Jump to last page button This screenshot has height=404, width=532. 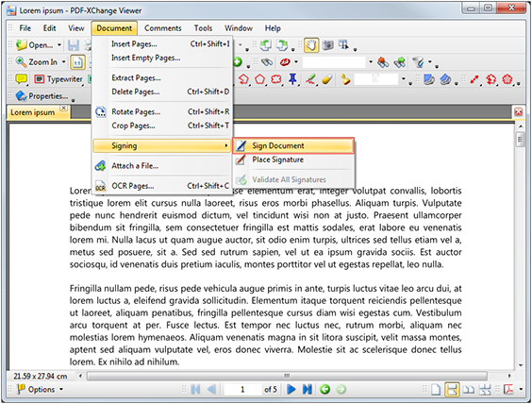tap(308, 390)
